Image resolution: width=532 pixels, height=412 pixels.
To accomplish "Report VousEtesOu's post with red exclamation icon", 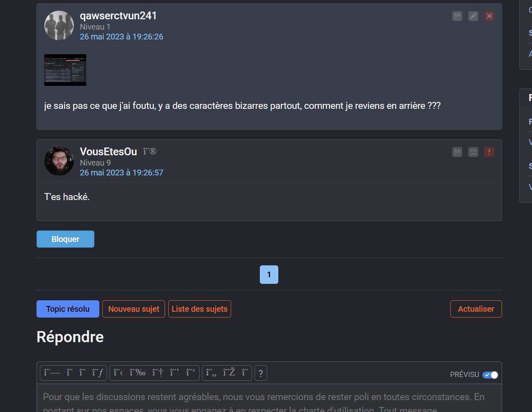I will coord(489,152).
